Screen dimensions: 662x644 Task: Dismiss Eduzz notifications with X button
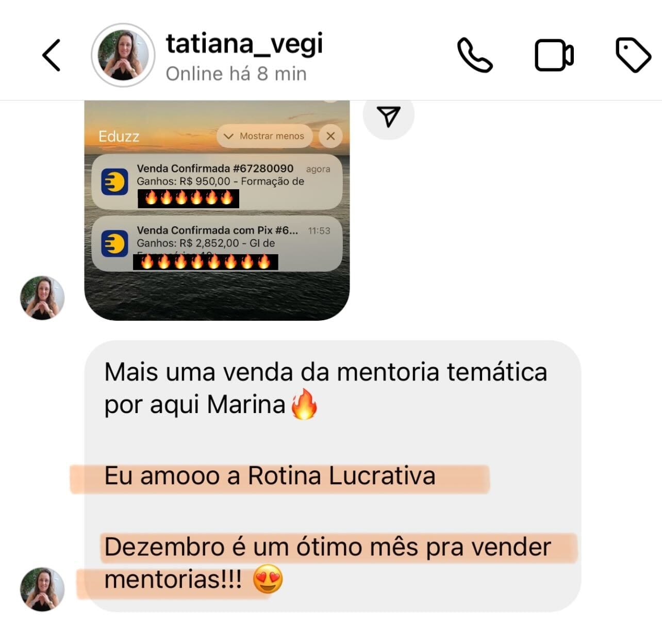pyautogui.click(x=330, y=136)
